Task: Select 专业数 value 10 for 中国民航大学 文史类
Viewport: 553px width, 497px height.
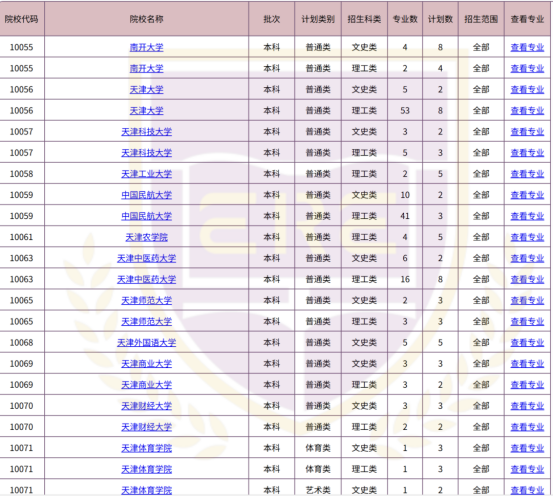Action: click(405, 195)
